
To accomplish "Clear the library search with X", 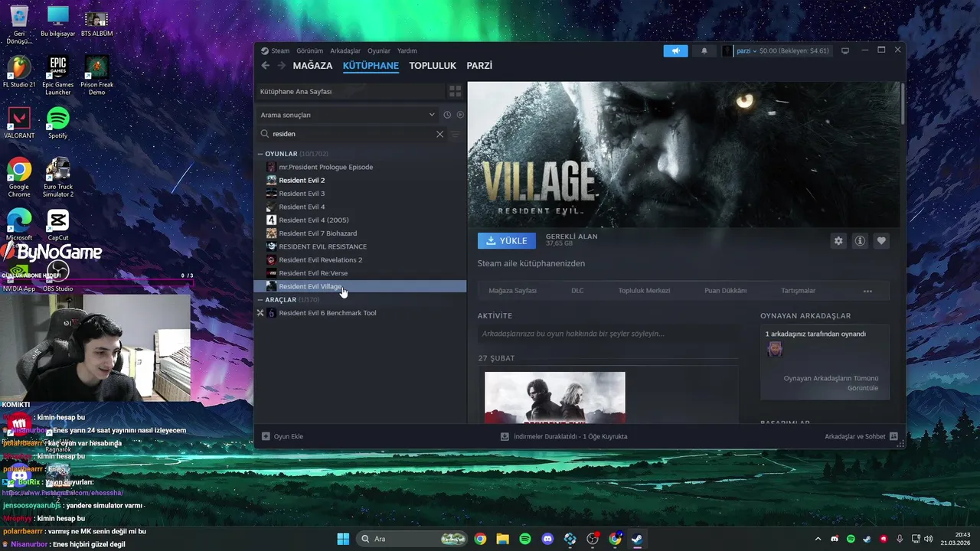I will tap(440, 134).
